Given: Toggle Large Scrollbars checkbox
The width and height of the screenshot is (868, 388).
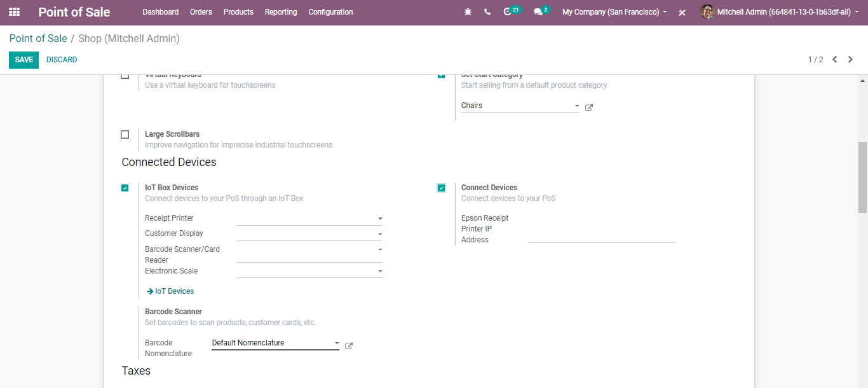Looking at the screenshot, I should click(125, 134).
